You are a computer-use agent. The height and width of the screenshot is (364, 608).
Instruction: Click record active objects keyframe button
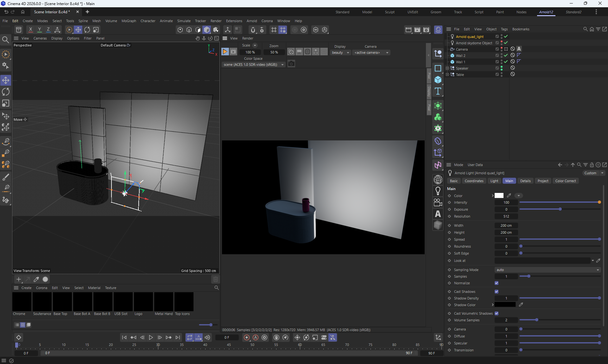247,337
